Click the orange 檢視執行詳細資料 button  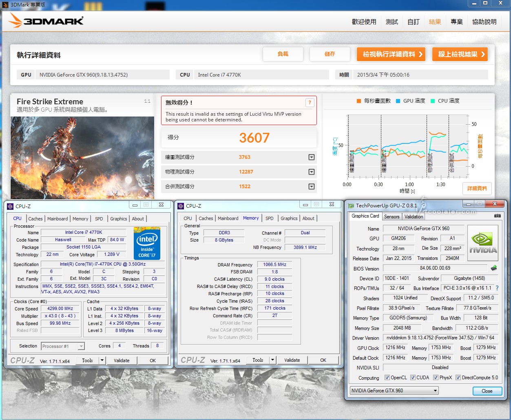click(x=391, y=54)
